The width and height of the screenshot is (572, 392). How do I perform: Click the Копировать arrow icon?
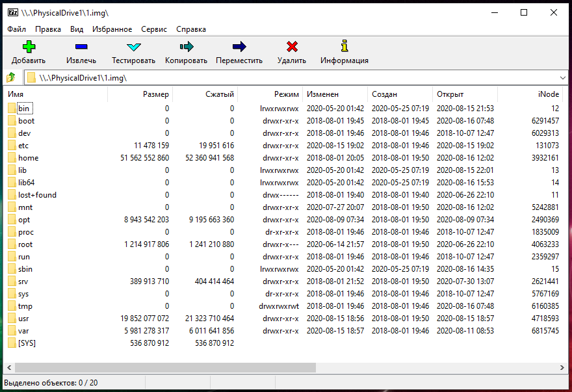[x=186, y=47]
